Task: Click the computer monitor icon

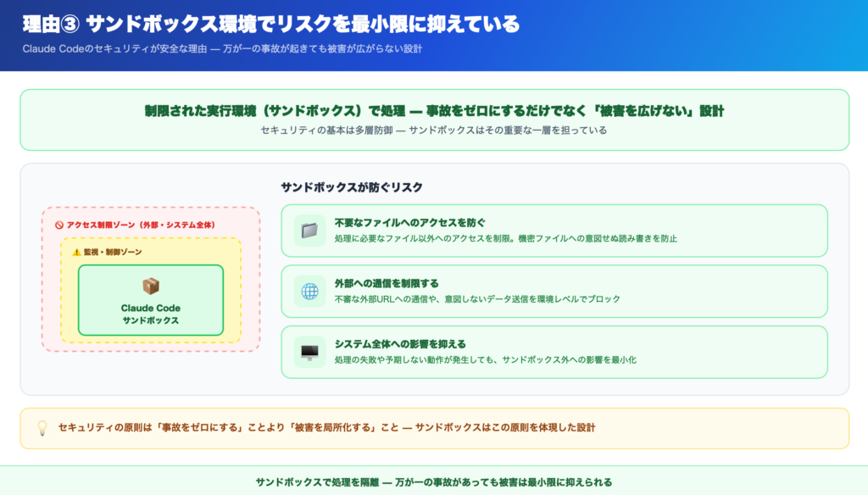Action: coord(309,352)
